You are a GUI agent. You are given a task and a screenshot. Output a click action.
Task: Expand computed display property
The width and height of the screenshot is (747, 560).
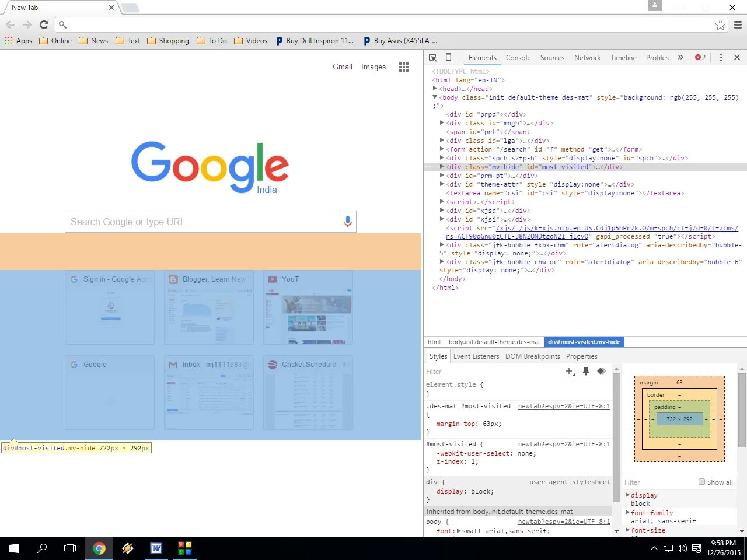click(627, 495)
